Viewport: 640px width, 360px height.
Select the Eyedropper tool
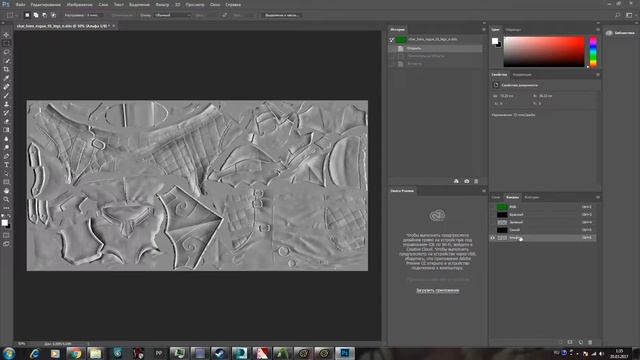pos(6,78)
